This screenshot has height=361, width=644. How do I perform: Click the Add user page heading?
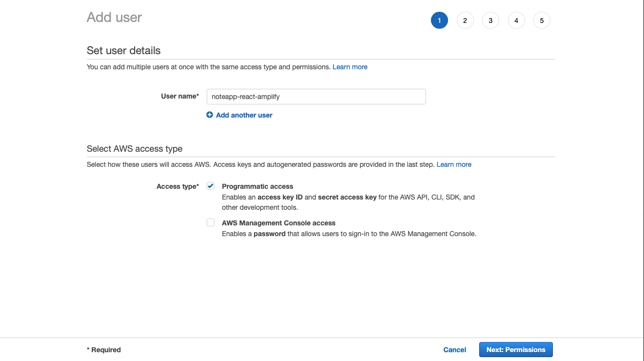114,17
